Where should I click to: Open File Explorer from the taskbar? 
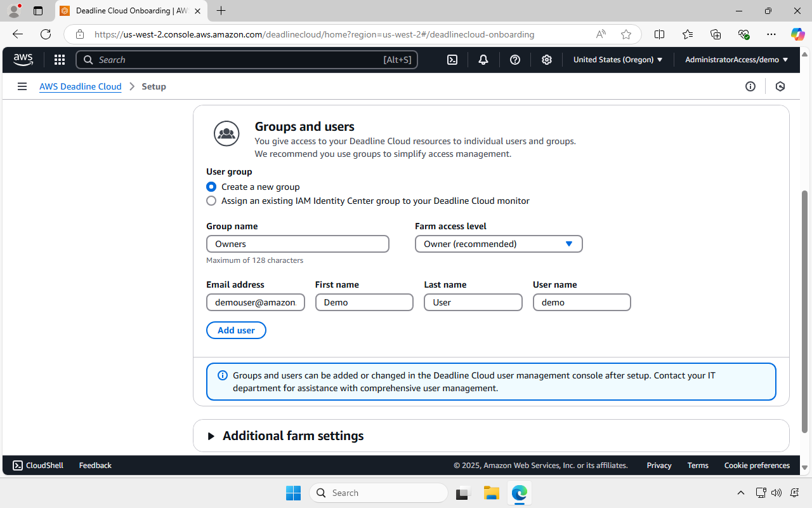point(491,493)
